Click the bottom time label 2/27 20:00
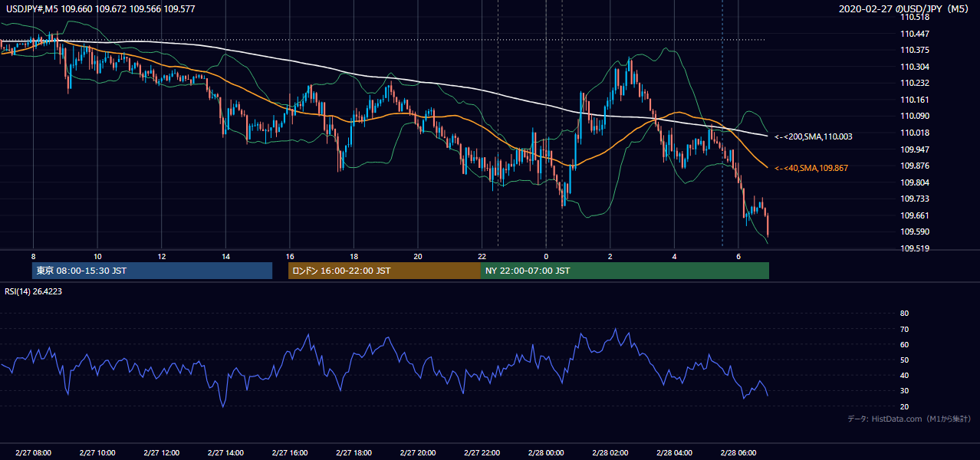Viewport: 980px width, 460px height. click(x=417, y=453)
